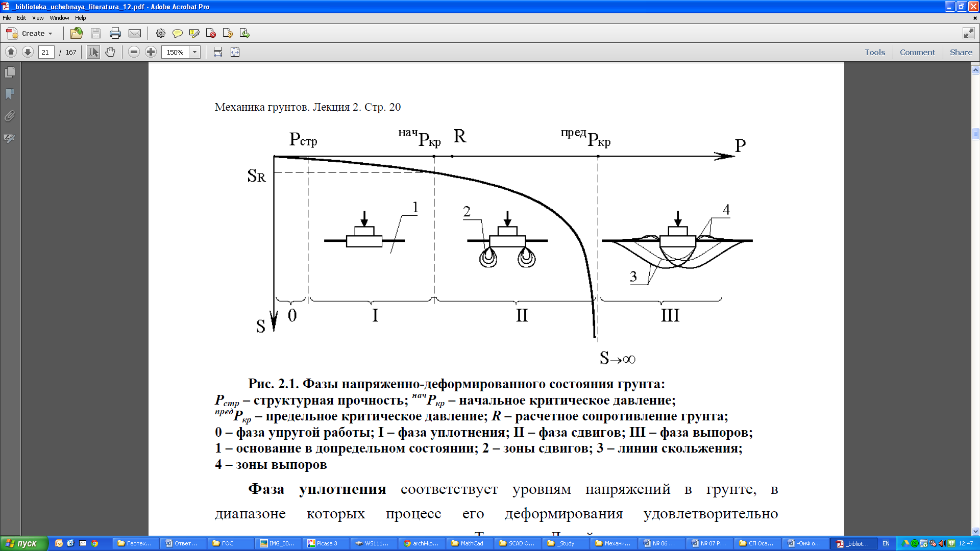Switch to archi-ko Chrome window
Viewport: 980px width, 551px height.
[422, 543]
